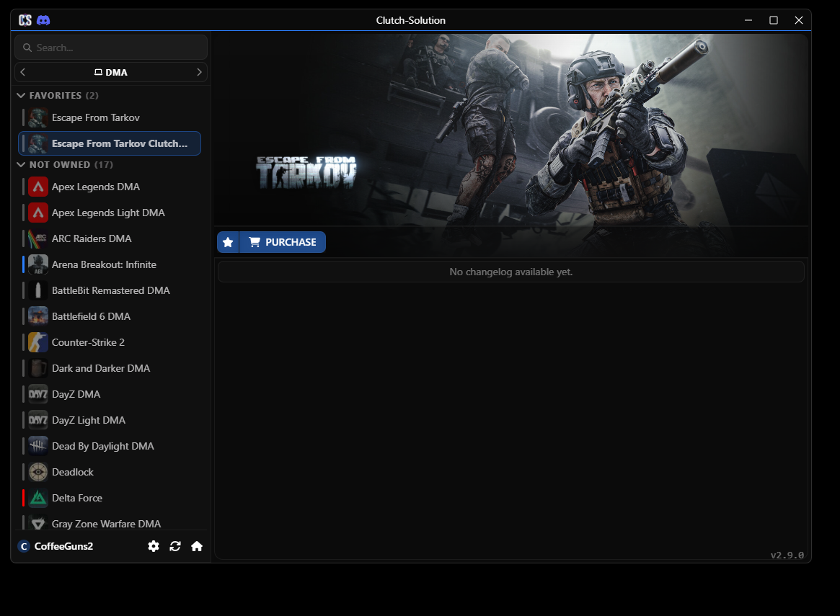Screen dimensions: 840x616
Task: Click the CoffeeGuns2 user avatar
Action: tap(24, 546)
